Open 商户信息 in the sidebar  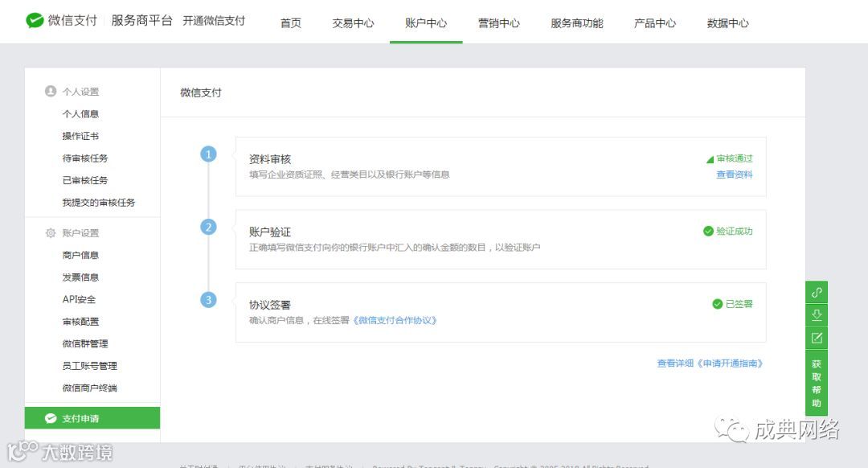(80, 255)
